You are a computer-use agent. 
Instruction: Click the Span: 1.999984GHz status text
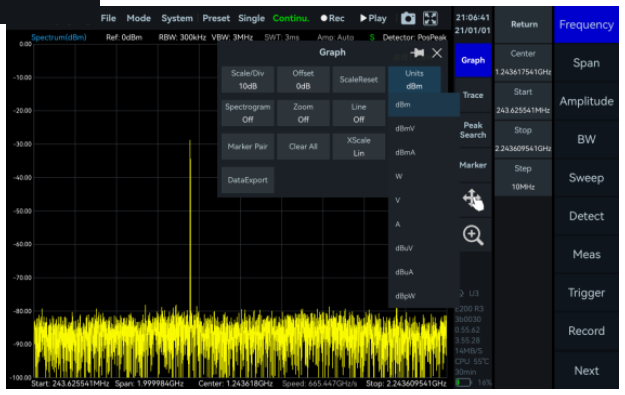(149, 384)
